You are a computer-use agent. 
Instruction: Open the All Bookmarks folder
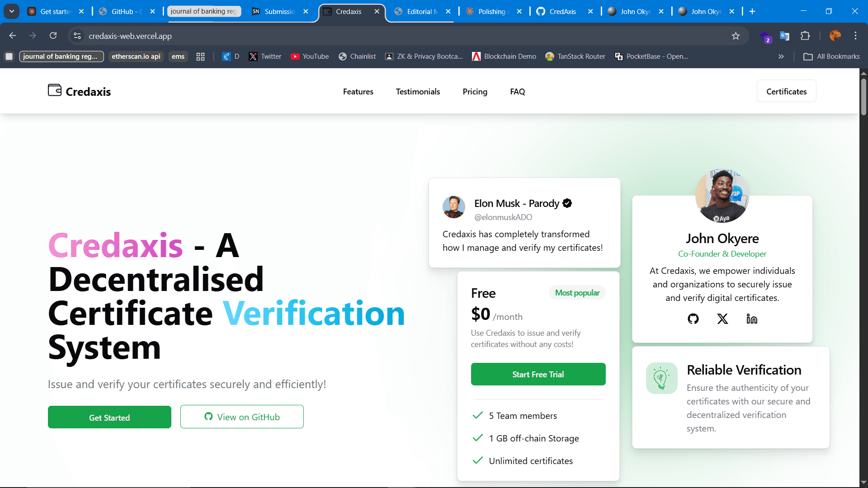(832, 56)
